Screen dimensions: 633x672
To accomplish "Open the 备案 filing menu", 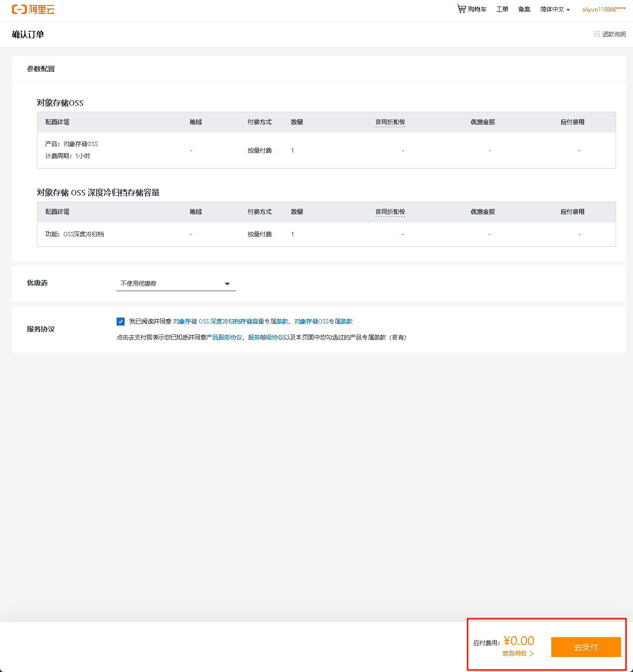I will [x=524, y=9].
